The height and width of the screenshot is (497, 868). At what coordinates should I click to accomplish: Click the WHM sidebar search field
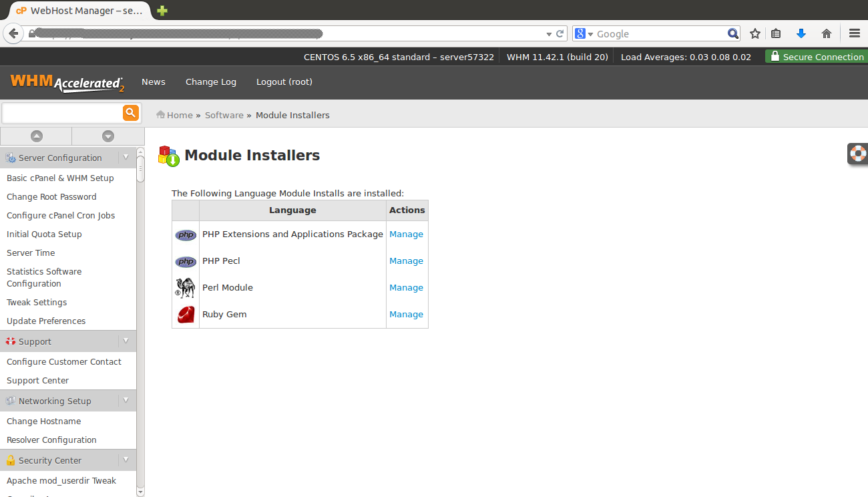[x=63, y=113]
